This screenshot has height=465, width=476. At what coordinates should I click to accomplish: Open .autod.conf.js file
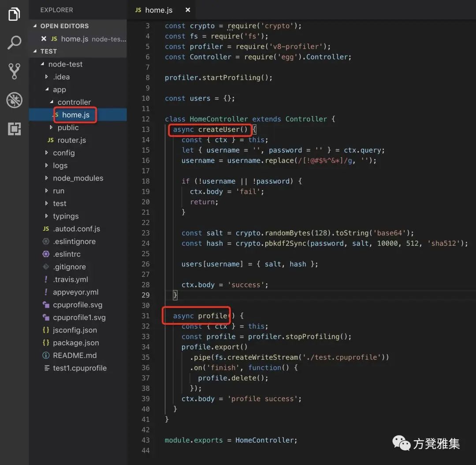tap(77, 229)
